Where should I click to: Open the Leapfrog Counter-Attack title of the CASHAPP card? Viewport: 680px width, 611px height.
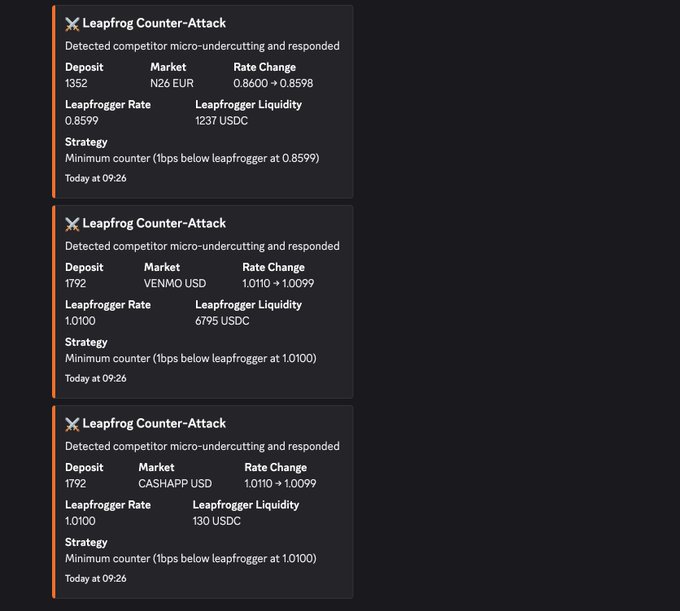[x=154, y=423]
